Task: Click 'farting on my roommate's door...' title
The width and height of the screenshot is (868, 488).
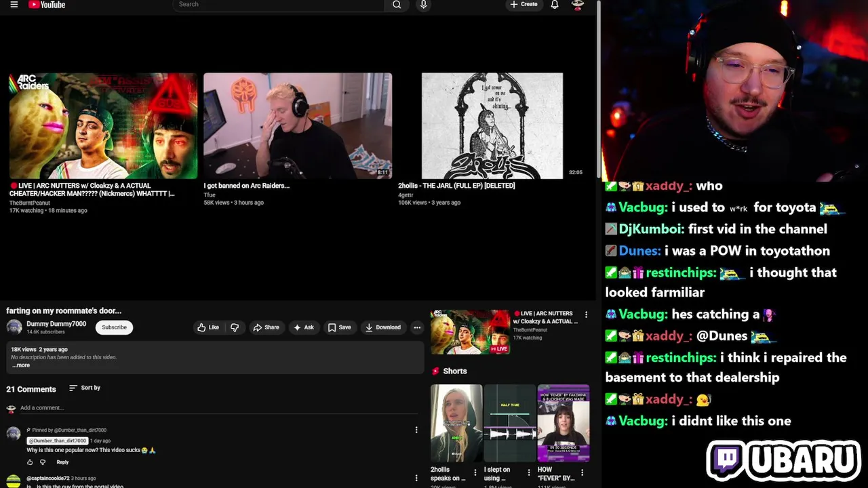Action: [x=64, y=310]
